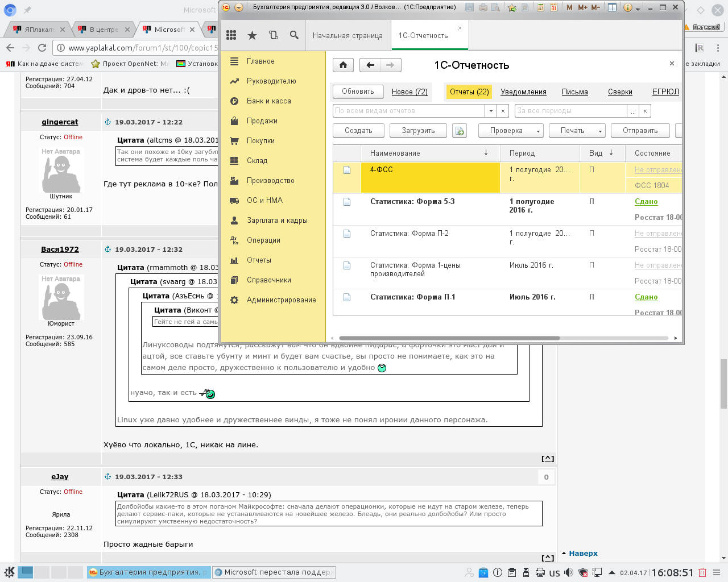Open gingercat user profile in the forum
This screenshot has height=582, width=728.
[x=60, y=122]
